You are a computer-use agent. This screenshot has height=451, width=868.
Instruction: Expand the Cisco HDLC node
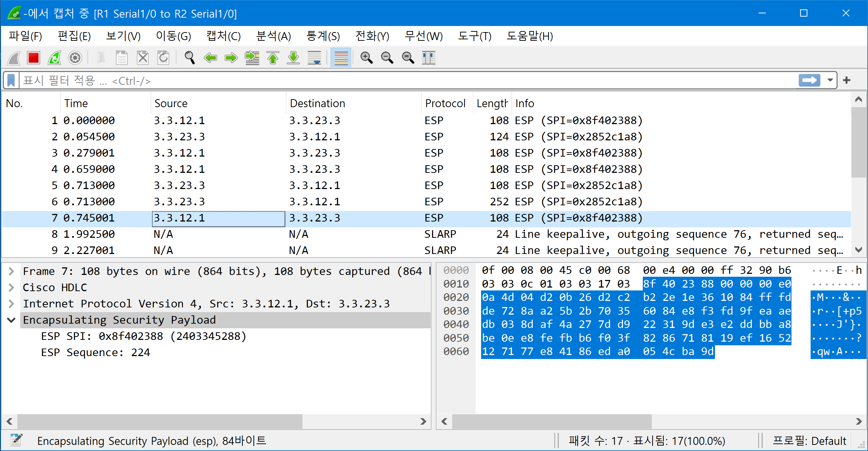[11, 288]
